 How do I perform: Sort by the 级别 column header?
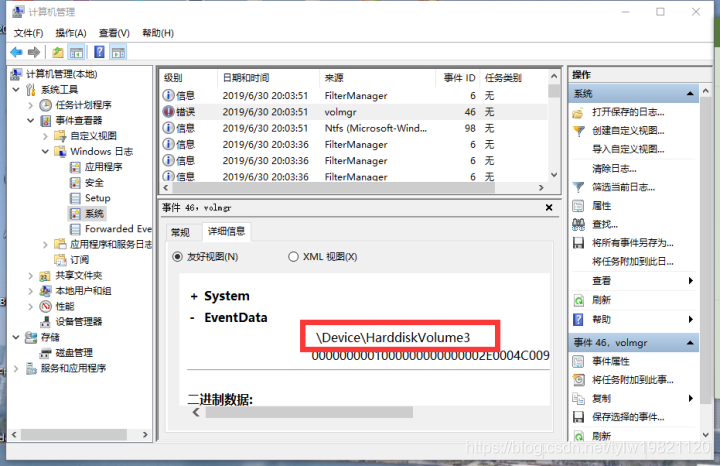pos(188,78)
